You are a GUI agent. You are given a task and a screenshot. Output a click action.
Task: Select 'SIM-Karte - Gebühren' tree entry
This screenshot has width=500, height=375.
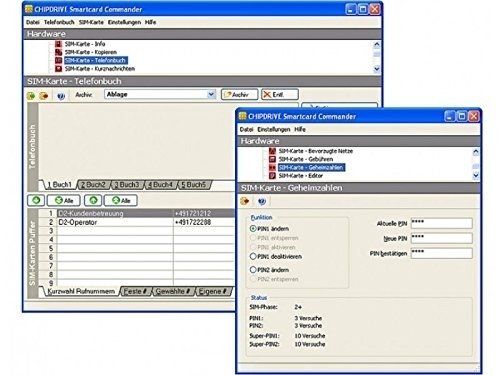[306, 159]
